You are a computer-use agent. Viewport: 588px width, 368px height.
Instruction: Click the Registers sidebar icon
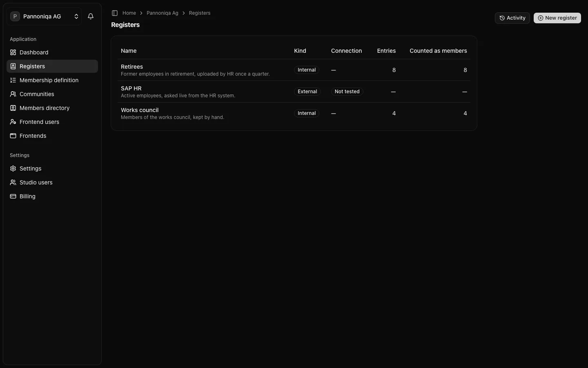pyautogui.click(x=13, y=66)
